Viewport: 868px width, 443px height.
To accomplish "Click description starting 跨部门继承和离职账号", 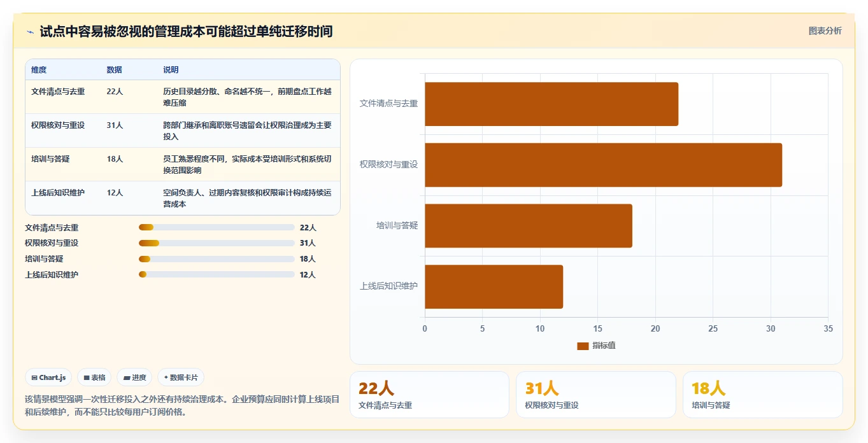I will (x=247, y=131).
